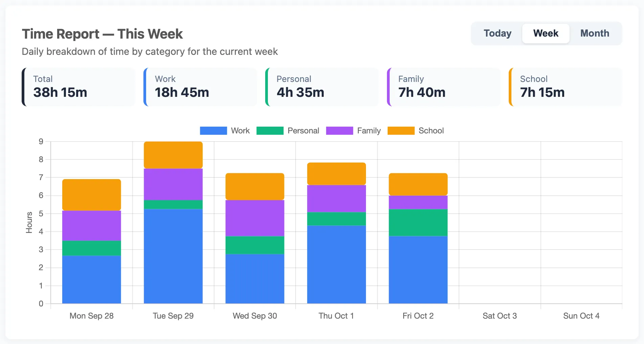Click the School segment of Friday's bar
644x344 pixels.
coord(418,184)
